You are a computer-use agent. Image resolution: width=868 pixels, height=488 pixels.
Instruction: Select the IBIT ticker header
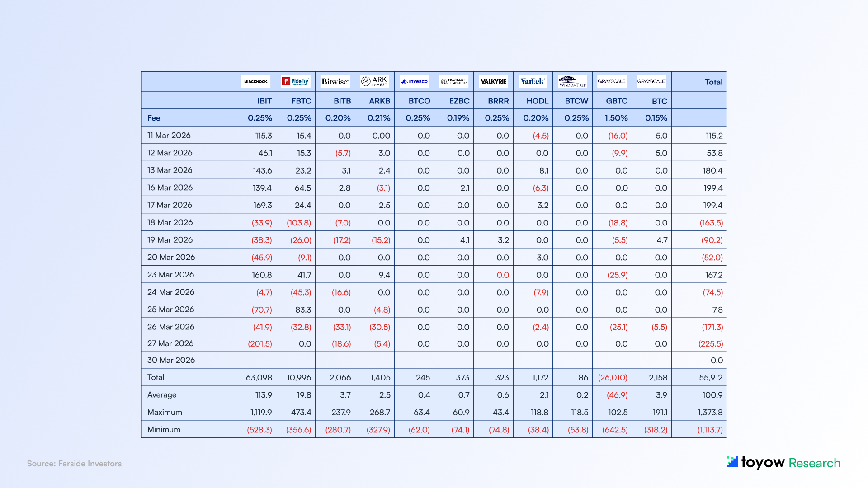264,101
